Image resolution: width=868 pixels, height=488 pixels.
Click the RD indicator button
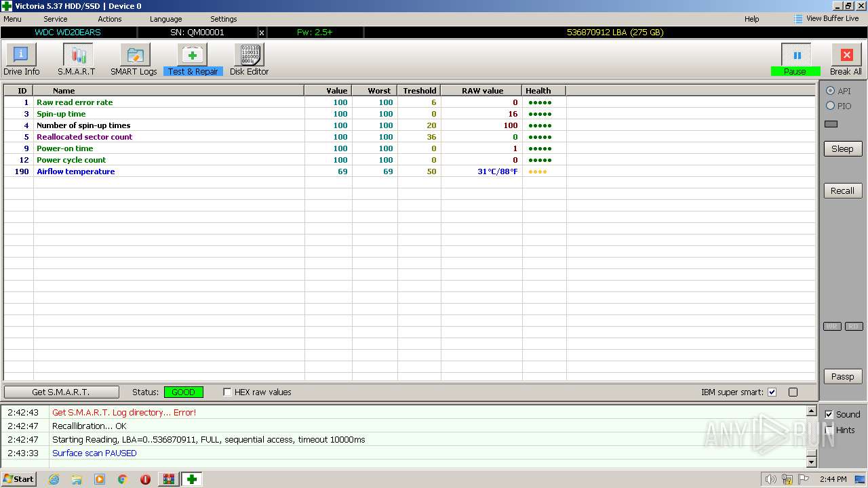[x=854, y=327]
